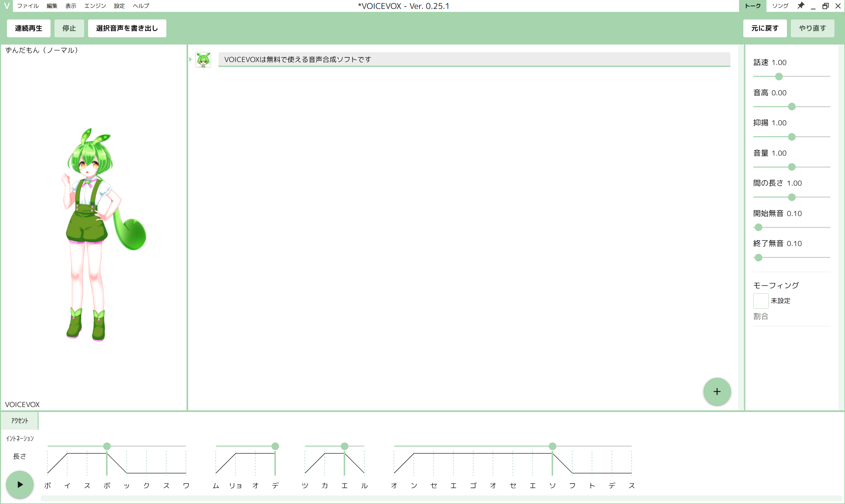Switch to ソング mode
This screenshot has width=845, height=504.
pos(780,6)
